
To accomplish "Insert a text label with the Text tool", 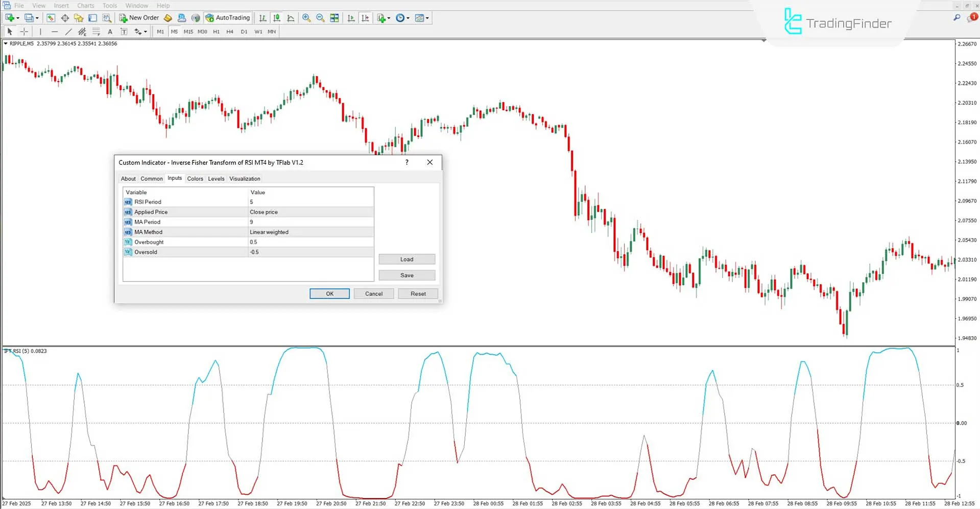I will click(x=110, y=31).
